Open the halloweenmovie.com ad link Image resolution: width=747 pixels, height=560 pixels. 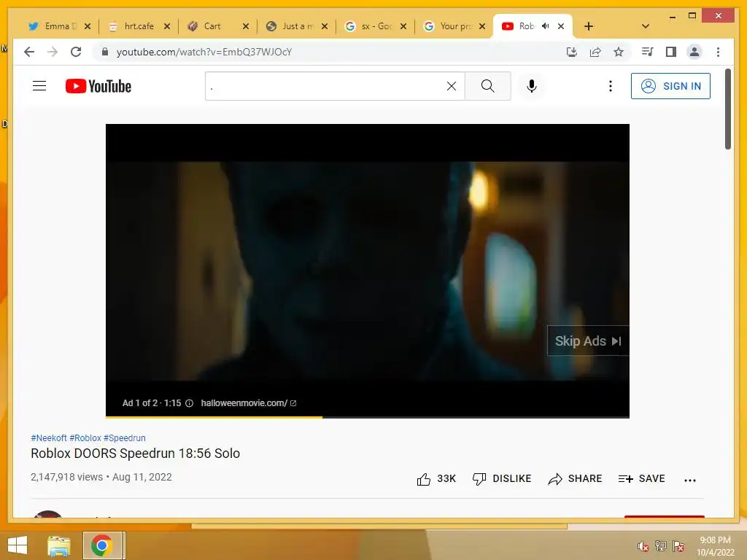tap(248, 402)
